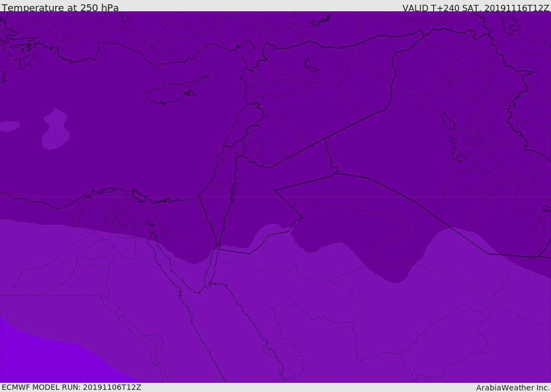This screenshot has width=551, height=392.
Task: Click Cyprus island on the map
Action: coord(172,92)
